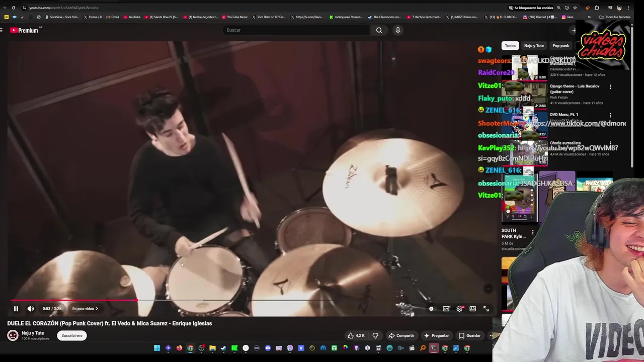The image size is (644, 362).
Task: Subscribe using the Suscribirme button
Action: pyautogui.click(x=72, y=335)
